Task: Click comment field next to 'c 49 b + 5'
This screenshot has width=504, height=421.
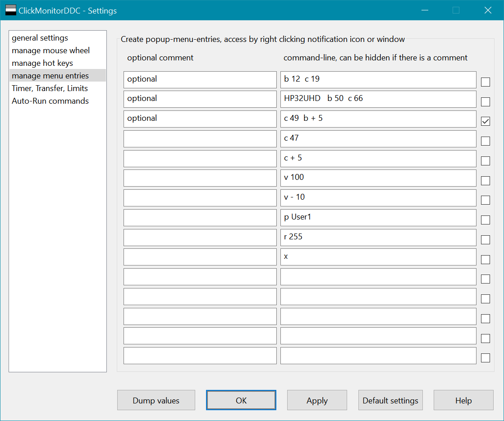Action: pyautogui.click(x=200, y=119)
